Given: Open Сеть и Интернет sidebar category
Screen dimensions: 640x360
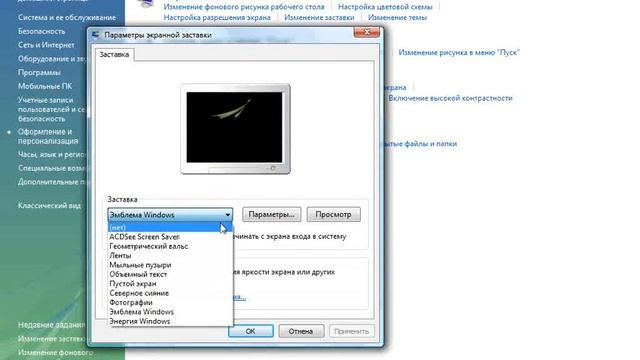Looking at the screenshot, I should tap(46, 45).
